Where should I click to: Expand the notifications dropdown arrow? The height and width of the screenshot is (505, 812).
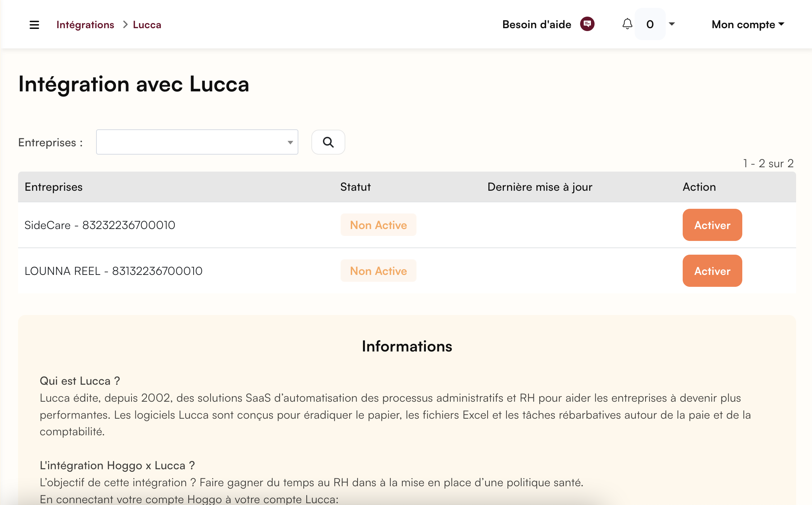point(672,24)
